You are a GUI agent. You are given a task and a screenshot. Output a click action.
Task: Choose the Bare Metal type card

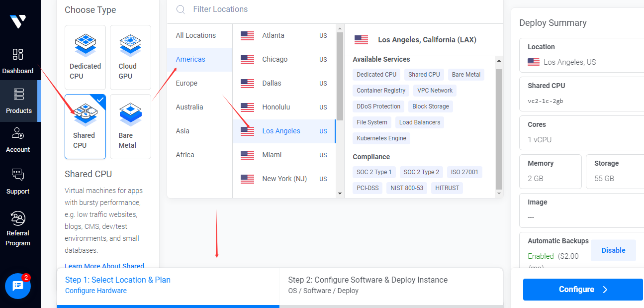point(130,126)
